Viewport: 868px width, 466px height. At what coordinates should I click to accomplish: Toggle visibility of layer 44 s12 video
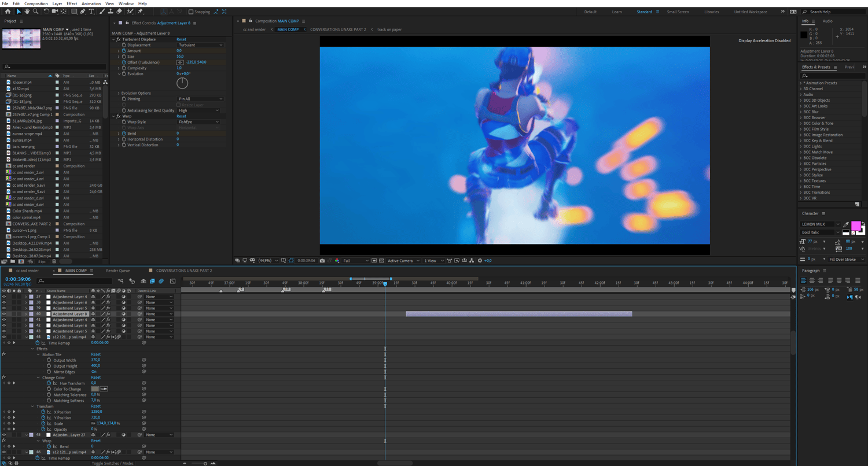4,336
